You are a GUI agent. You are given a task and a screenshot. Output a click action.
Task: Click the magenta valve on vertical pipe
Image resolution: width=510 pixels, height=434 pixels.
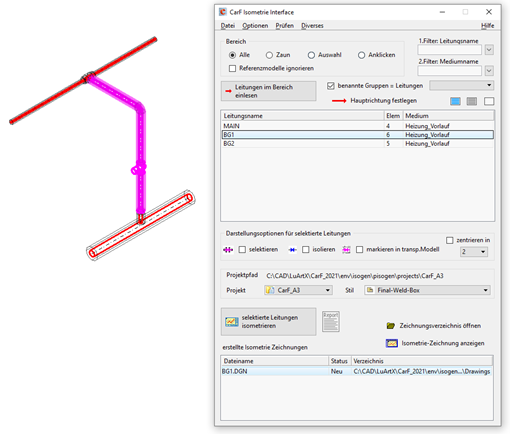tap(138, 168)
